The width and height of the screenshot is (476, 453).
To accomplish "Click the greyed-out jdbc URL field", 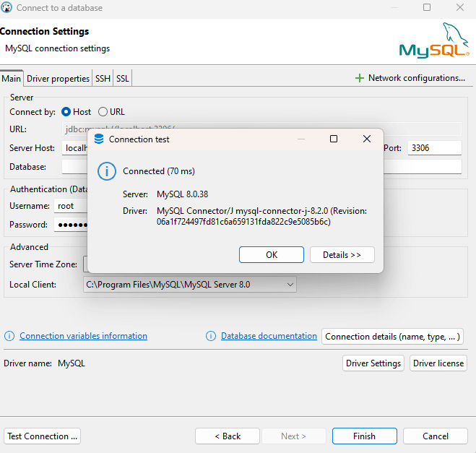I will [x=261, y=129].
